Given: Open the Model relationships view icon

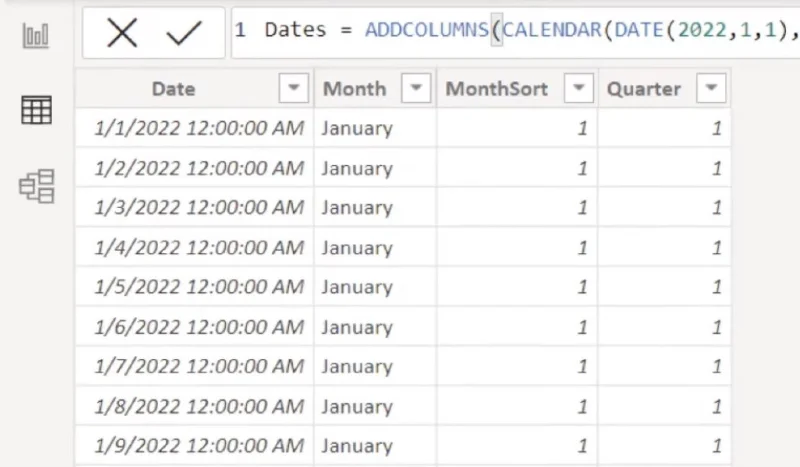Looking at the screenshot, I should [37, 186].
